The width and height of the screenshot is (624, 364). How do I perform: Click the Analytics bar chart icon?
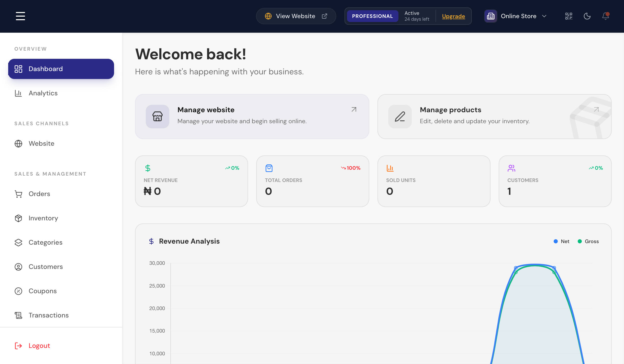tap(18, 93)
